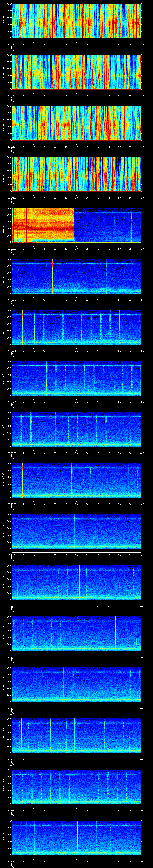Click the spectrogram panel starting at 22:15:00

pos(76,736)
